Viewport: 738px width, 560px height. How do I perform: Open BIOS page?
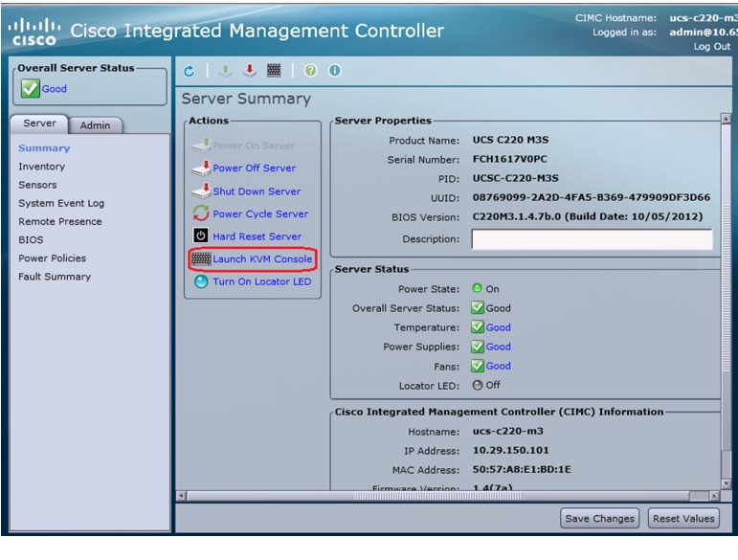pyautogui.click(x=31, y=240)
